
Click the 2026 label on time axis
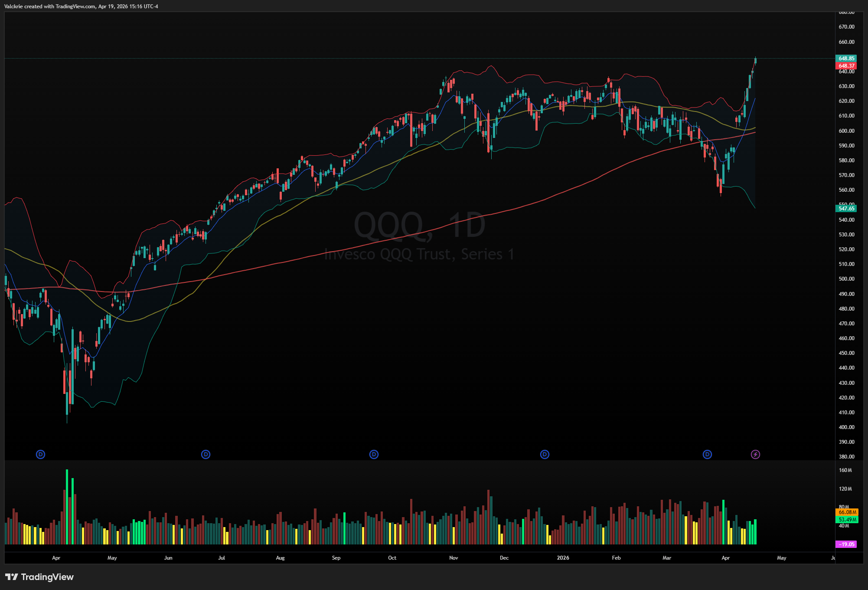click(563, 558)
